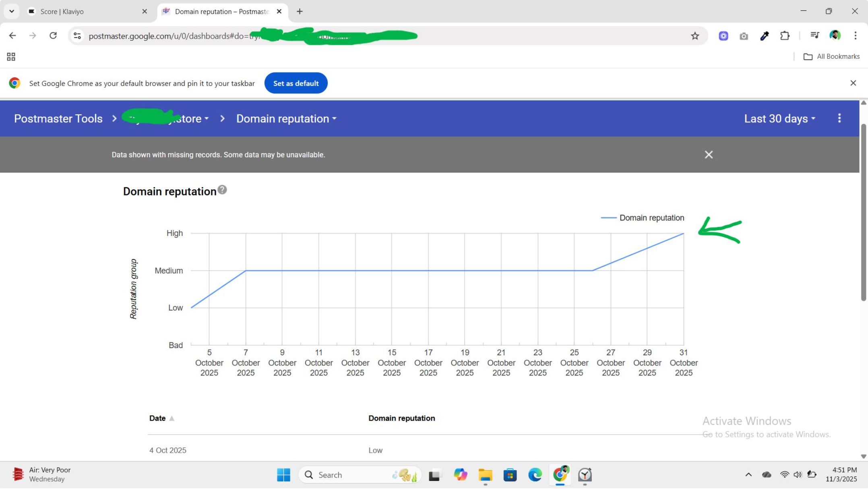Go back using the browser back arrow
Viewport: 868px width, 489px height.
12,36
